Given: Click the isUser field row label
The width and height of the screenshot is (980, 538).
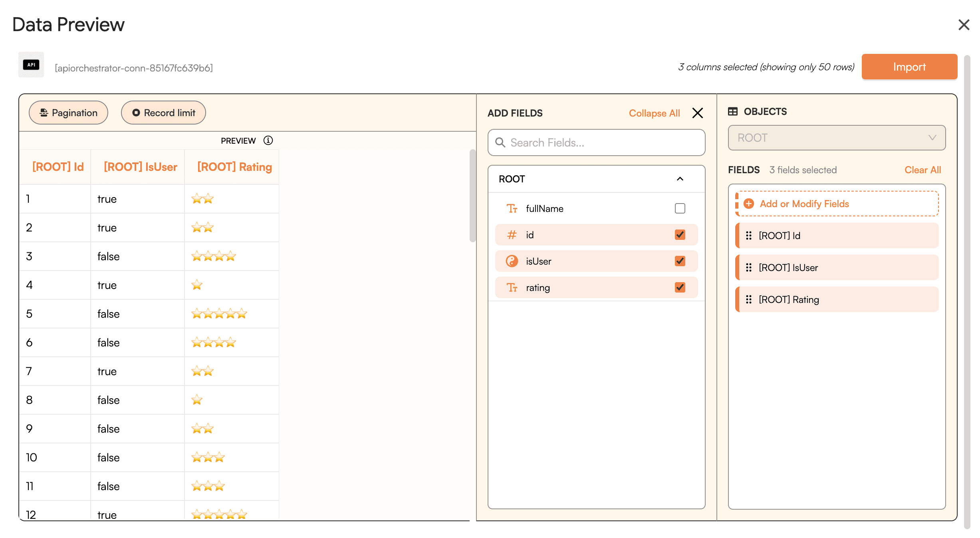Looking at the screenshot, I should [538, 261].
